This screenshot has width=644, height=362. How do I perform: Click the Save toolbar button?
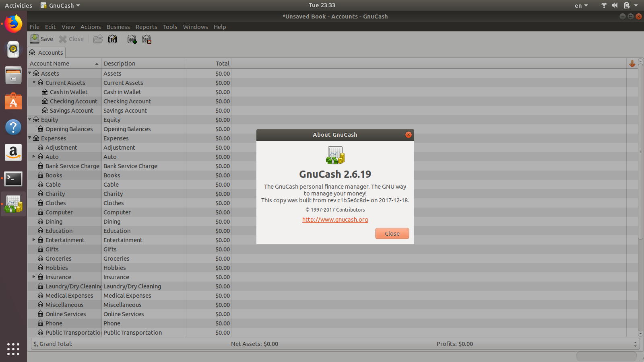pos(41,39)
